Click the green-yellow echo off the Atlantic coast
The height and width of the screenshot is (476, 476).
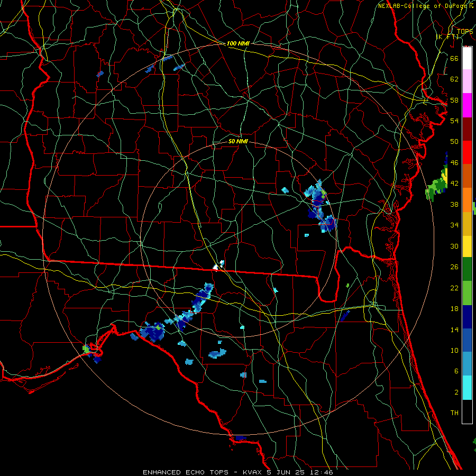tap(437, 182)
